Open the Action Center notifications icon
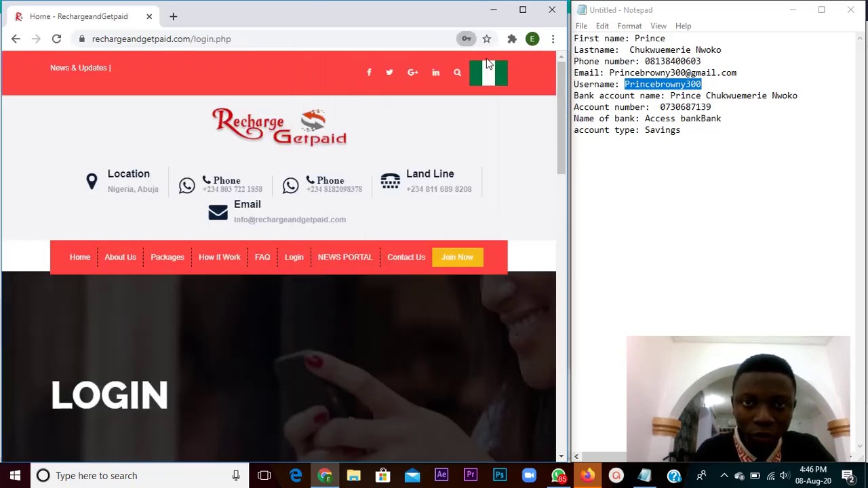This screenshot has width=868, height=488. pyautogui.click(x=848, y=475)
